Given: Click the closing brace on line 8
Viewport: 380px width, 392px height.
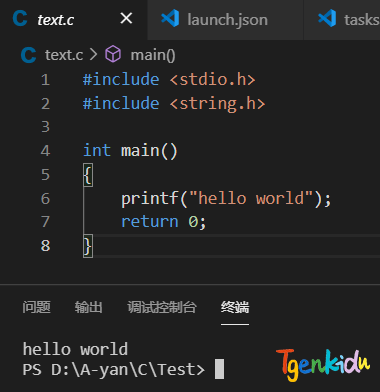Looking at the screenshot, I should pyautogui.click(x=88, y=246).
